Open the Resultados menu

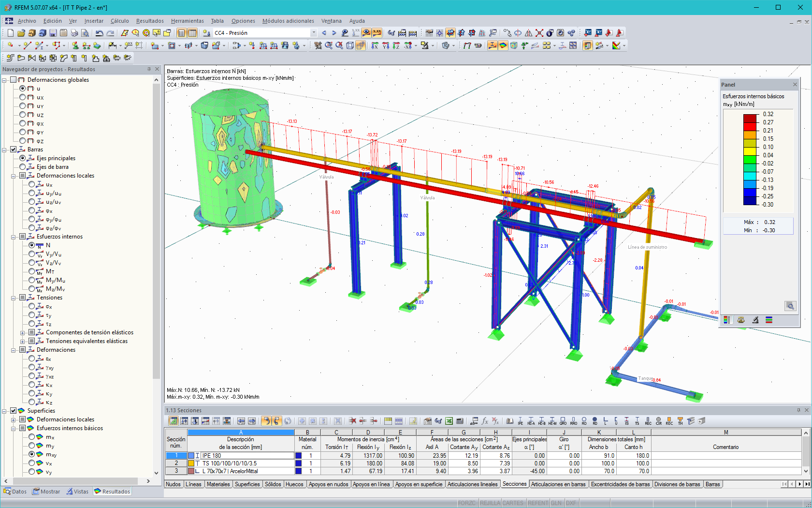click(150, 21)
